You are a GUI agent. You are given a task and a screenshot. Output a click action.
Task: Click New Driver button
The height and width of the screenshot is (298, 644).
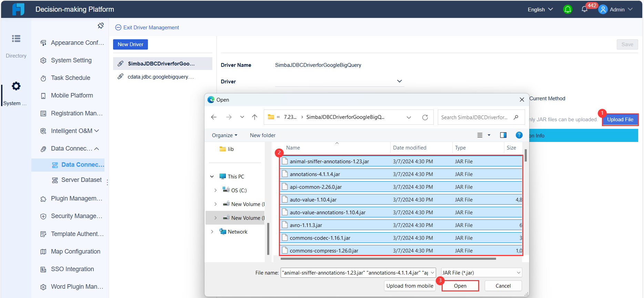(130, 44)
